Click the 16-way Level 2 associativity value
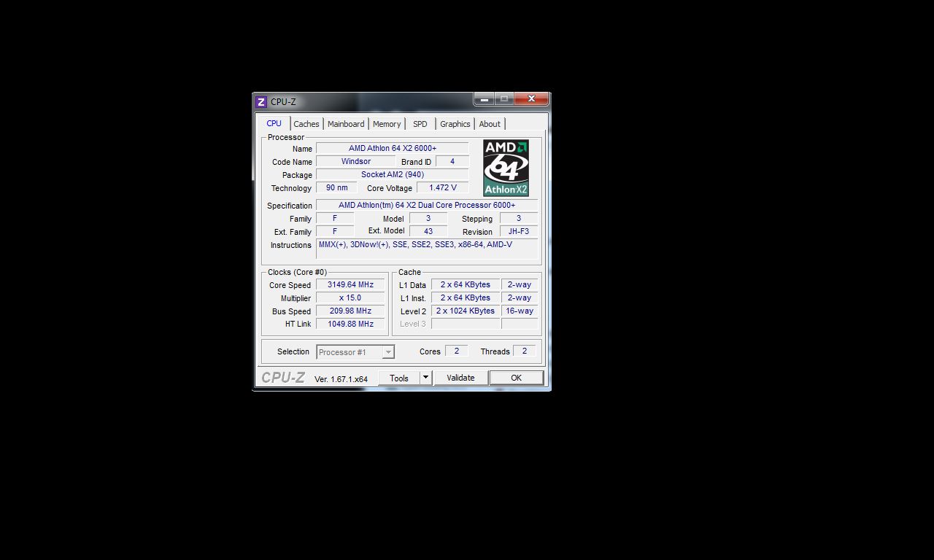 point(520,311)
